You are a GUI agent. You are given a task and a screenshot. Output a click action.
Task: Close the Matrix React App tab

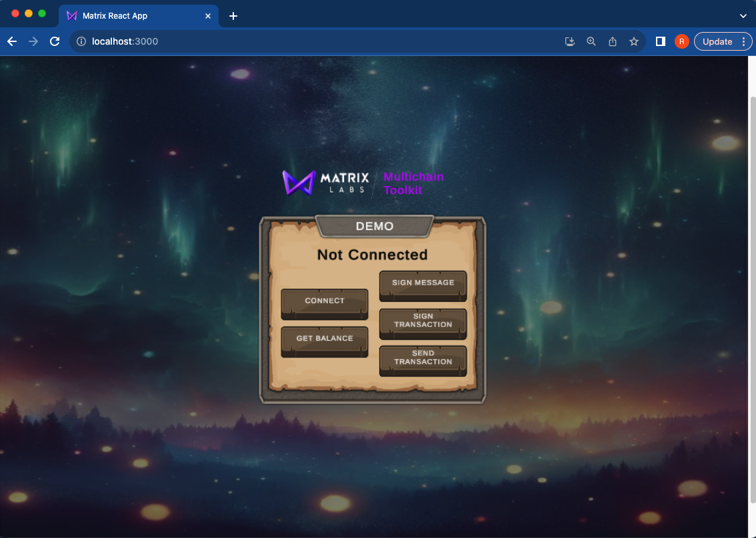coord(208,16)
